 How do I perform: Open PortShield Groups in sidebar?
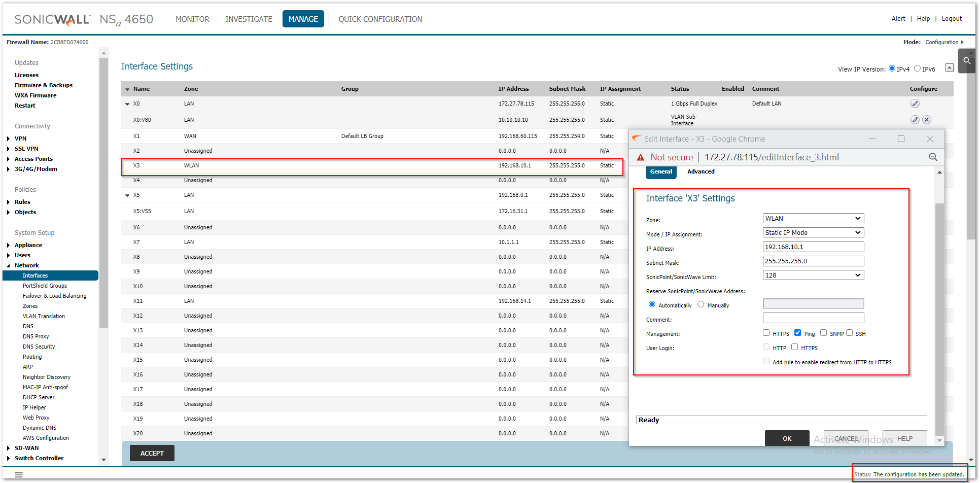(45, 286)
